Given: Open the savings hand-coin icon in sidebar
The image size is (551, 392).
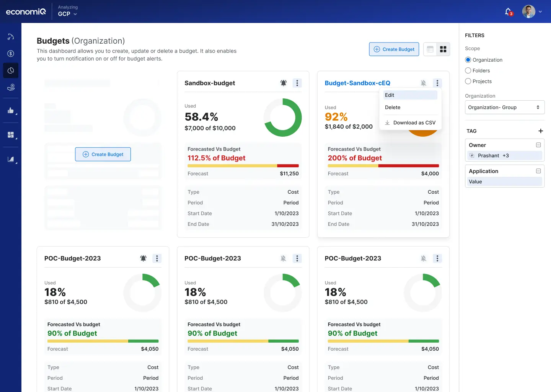Looking at the screenshot, I should click(10, 87).
